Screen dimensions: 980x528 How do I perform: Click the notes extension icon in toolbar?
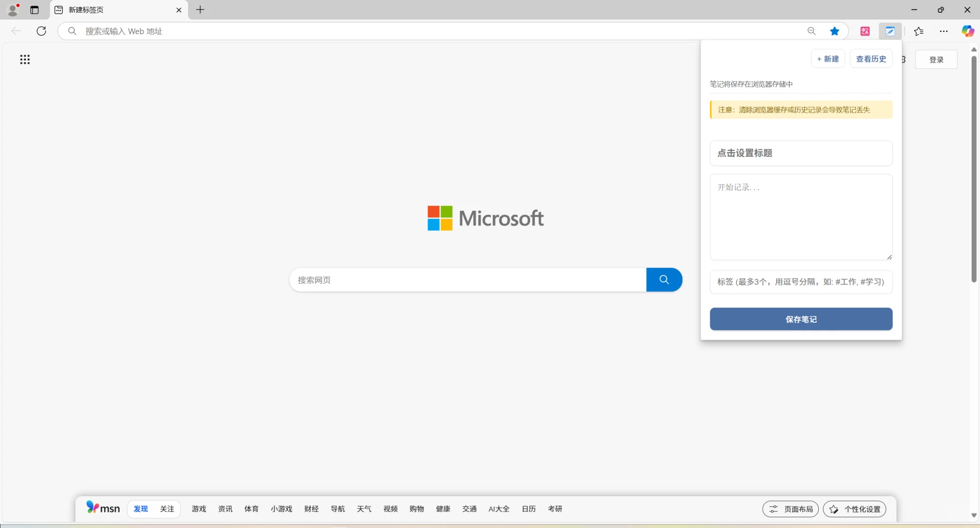[890, 31]
